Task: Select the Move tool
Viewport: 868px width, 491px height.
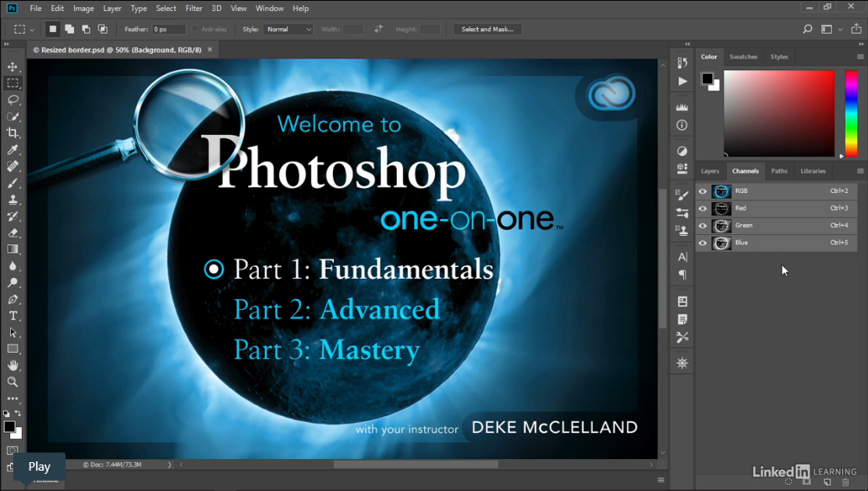Action: click(12, 66)
